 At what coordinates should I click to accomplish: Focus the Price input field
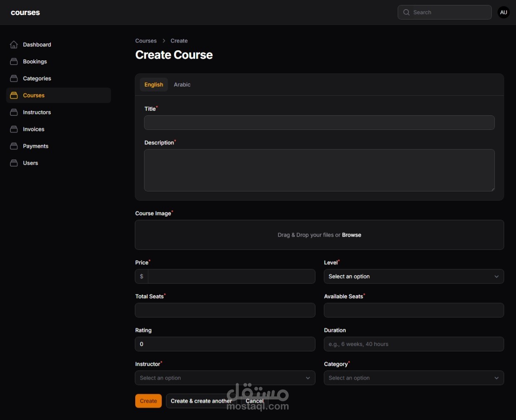click(x=231, y=276)
